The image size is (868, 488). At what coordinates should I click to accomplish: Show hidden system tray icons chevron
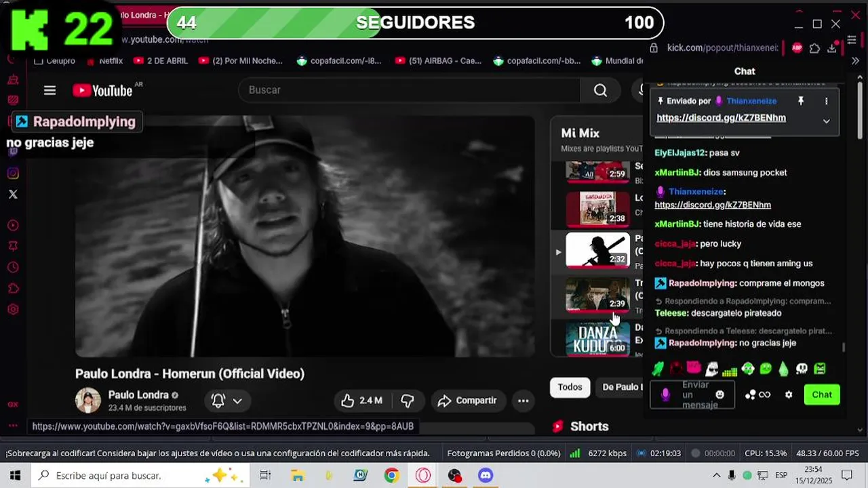pos(716,476)
